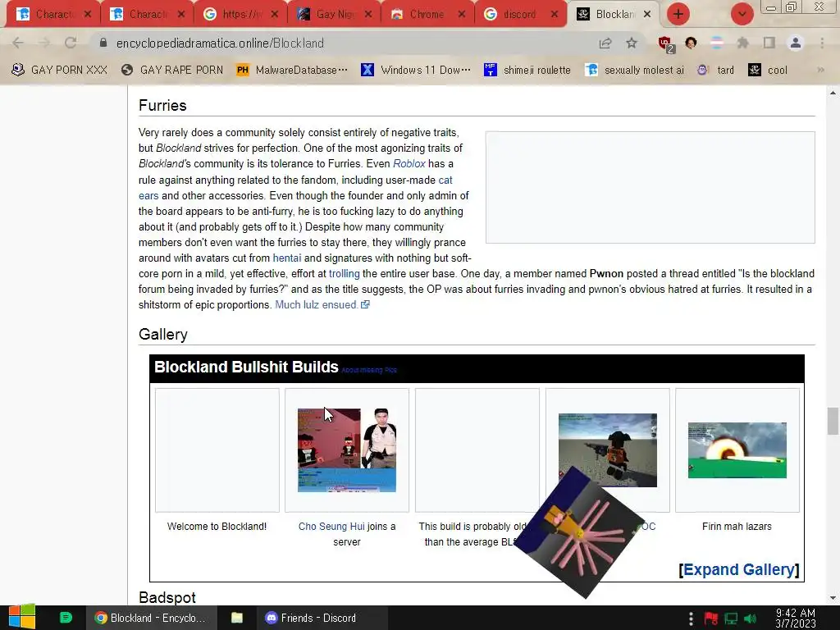The height and width of the screenshot is (630, 840).
Task: Follow the Roblox link in article
Action: [409, 163]
